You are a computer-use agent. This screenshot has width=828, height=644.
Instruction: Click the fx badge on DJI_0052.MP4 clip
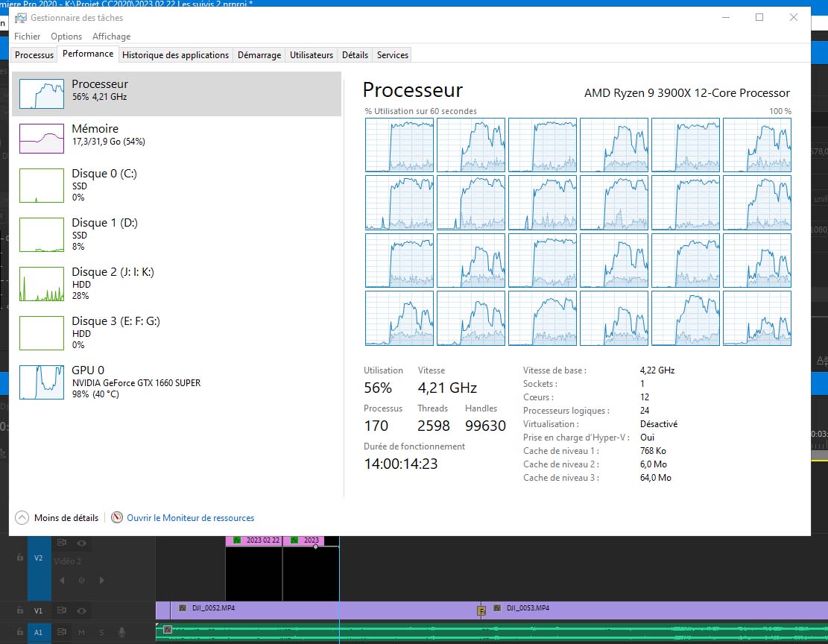[x=183, y=608]
